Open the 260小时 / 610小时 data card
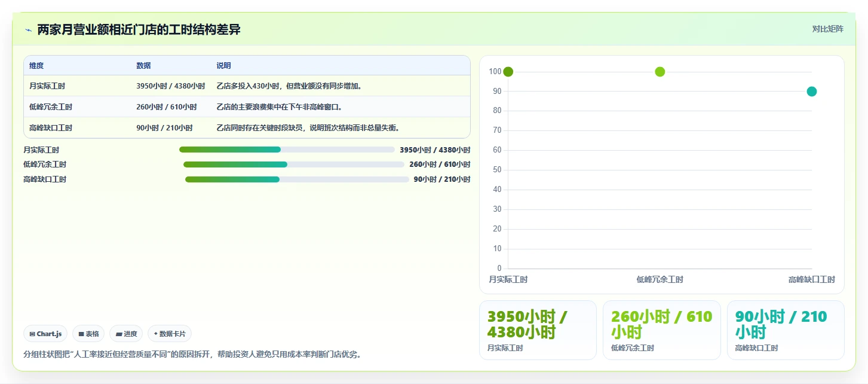This screenshot has width=868, height=384. (x=662, y=330)
